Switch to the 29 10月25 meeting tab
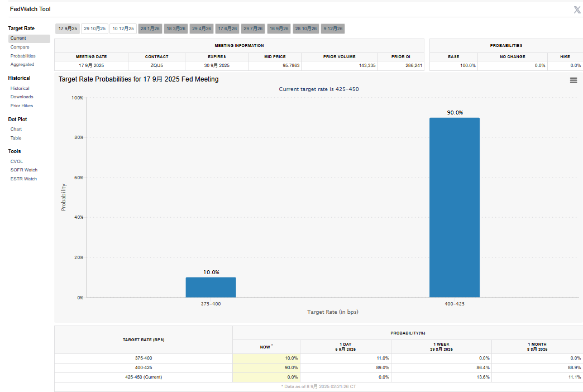The width and height of the screenshot is (583, 392). point(94,28)
